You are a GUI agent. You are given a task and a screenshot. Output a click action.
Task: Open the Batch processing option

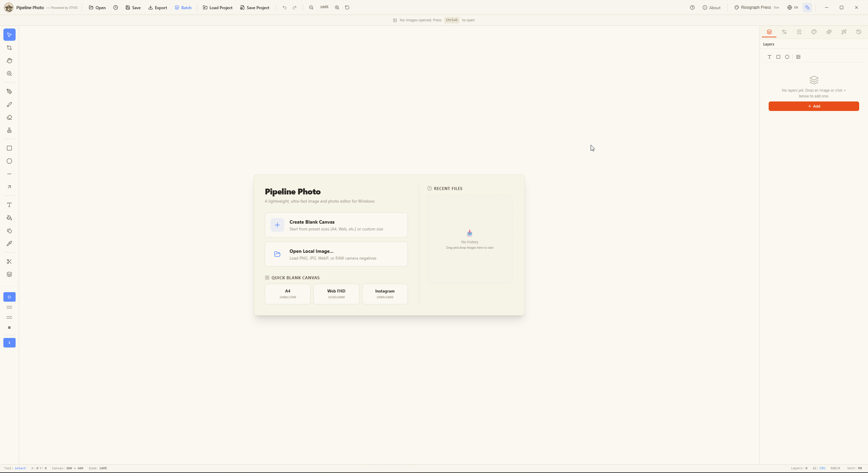[x=183, y=7]
